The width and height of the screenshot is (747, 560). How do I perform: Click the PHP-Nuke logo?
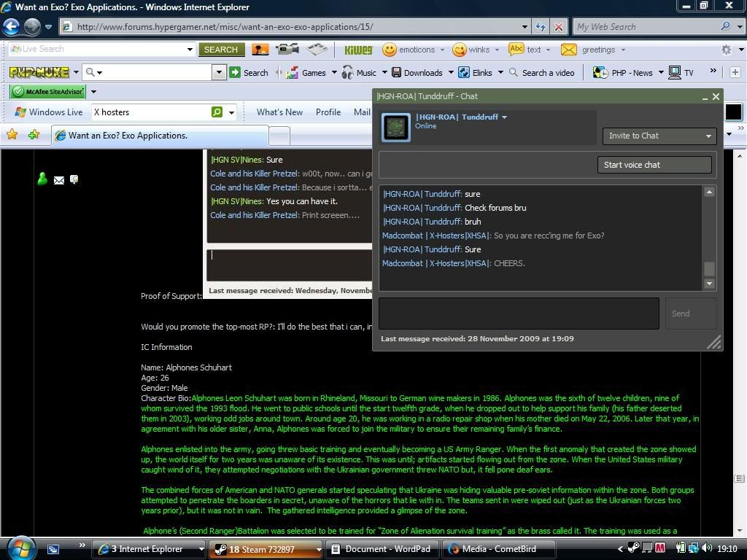pyautogui.click(x=39, y=72)
